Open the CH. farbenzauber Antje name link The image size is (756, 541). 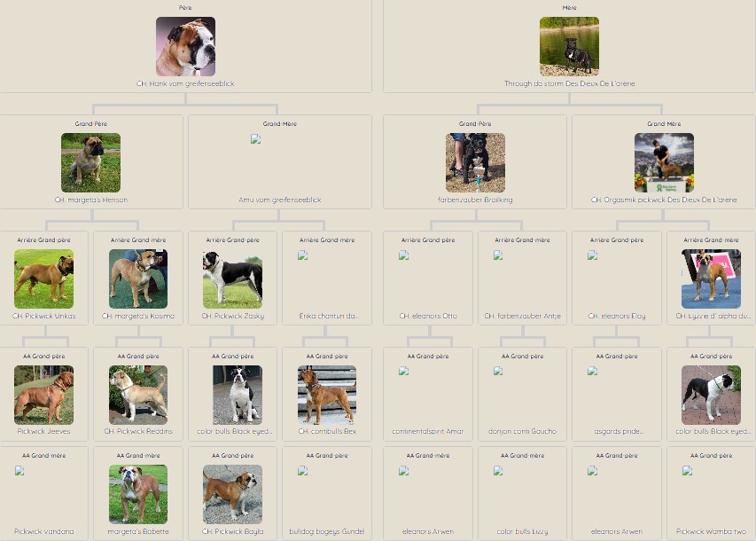[x=522, y=316]
